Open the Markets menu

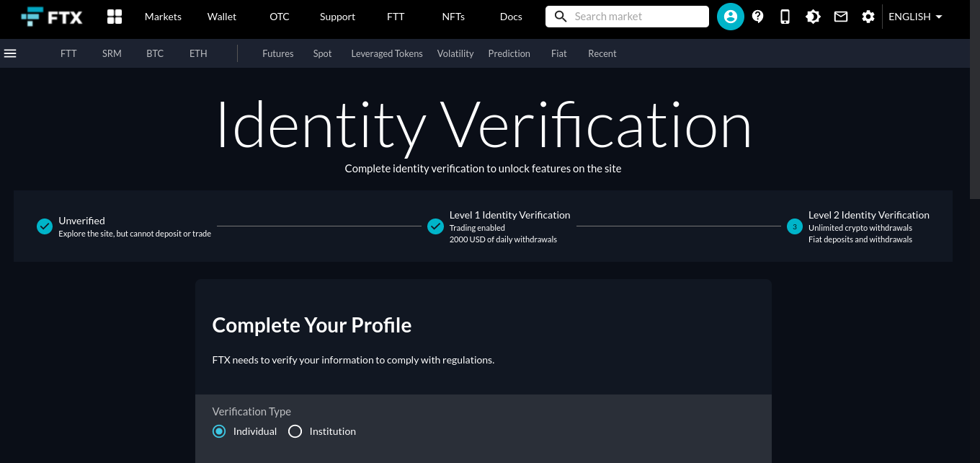(x=163, y=17)
